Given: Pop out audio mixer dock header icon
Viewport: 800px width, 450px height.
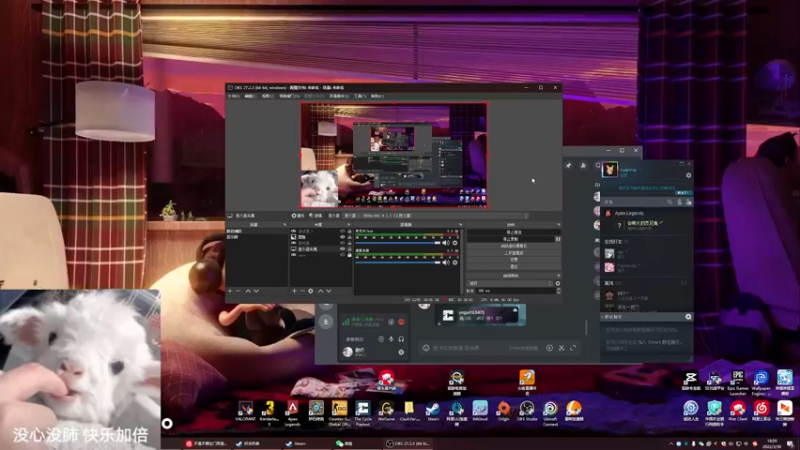Looking at the screenshot, I should coord(460,225).
